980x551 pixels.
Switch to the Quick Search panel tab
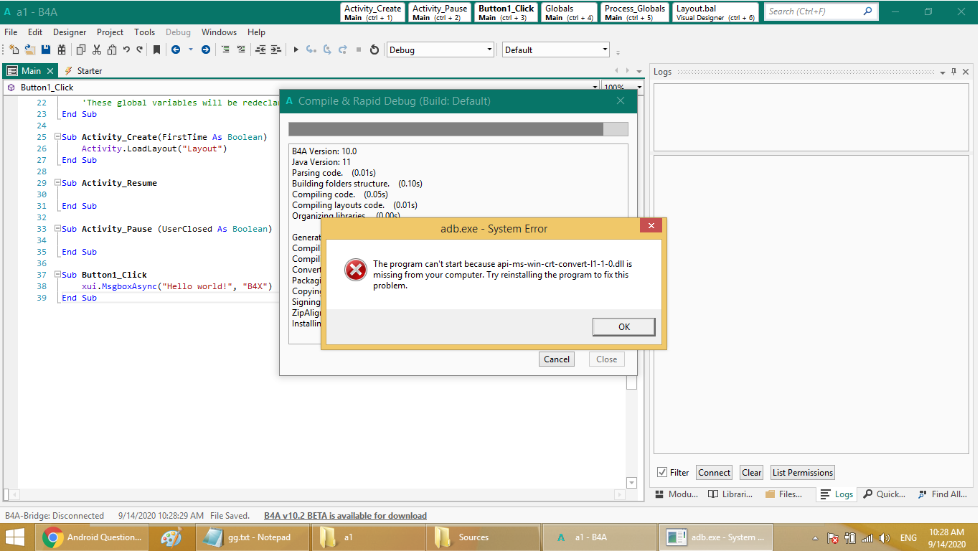tap(884, 494)
